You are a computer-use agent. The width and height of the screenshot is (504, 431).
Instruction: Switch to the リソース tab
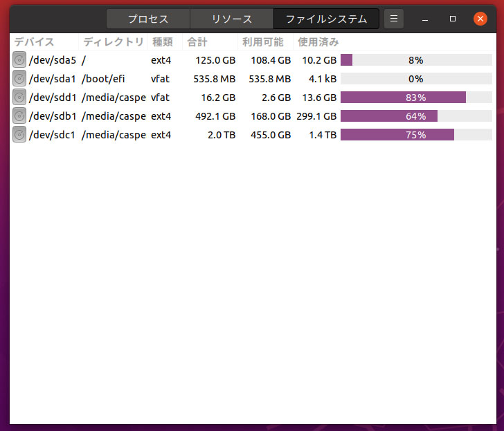[x=232, y=19]
